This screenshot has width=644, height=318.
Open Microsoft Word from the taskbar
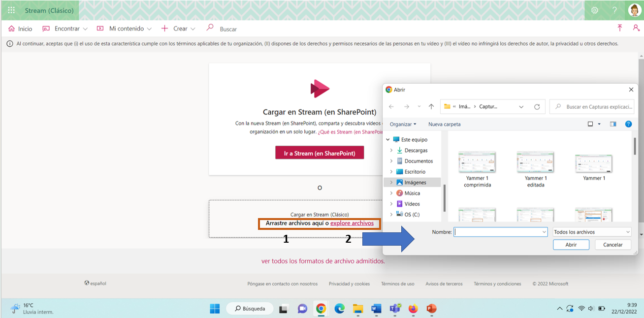coord(376,309)
